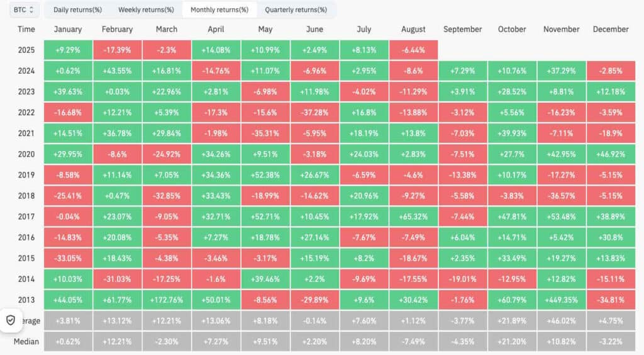Viewport: 644px width, 355px height.
Task: Click the Median row label
Action: pos(26,342)
